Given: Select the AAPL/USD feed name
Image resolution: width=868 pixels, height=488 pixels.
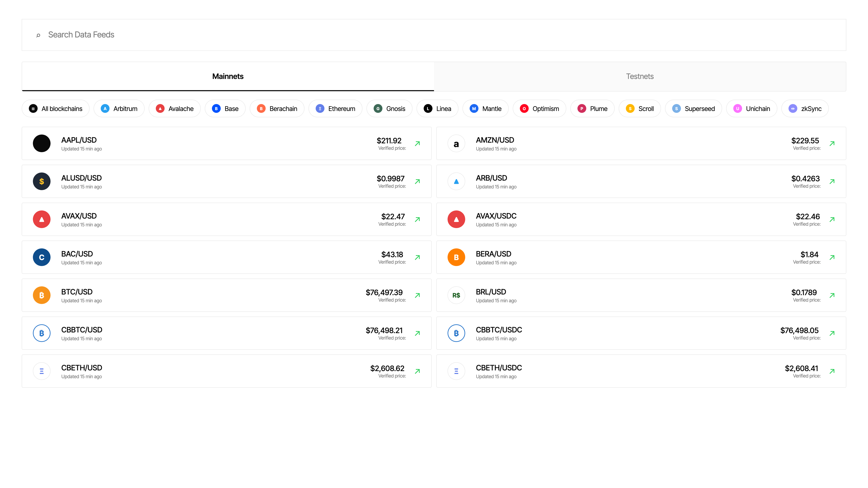Looking at the screenshot, I should [x=79, y=140].
